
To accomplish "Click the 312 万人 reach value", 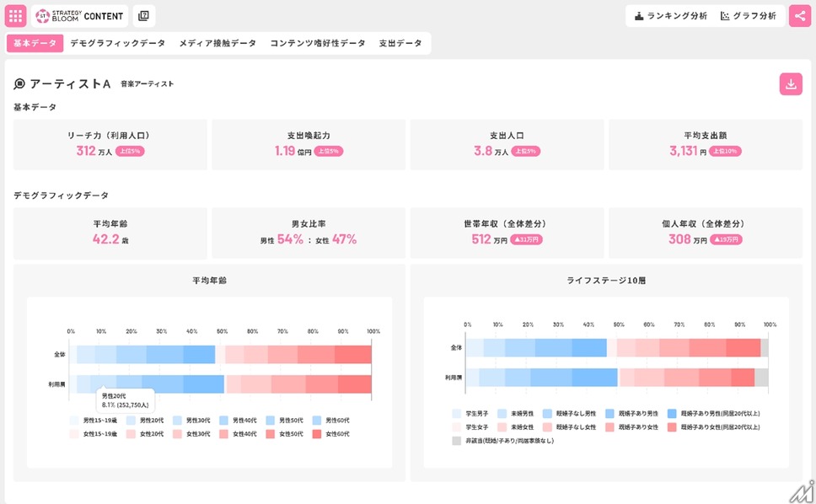I will point(94,151).
